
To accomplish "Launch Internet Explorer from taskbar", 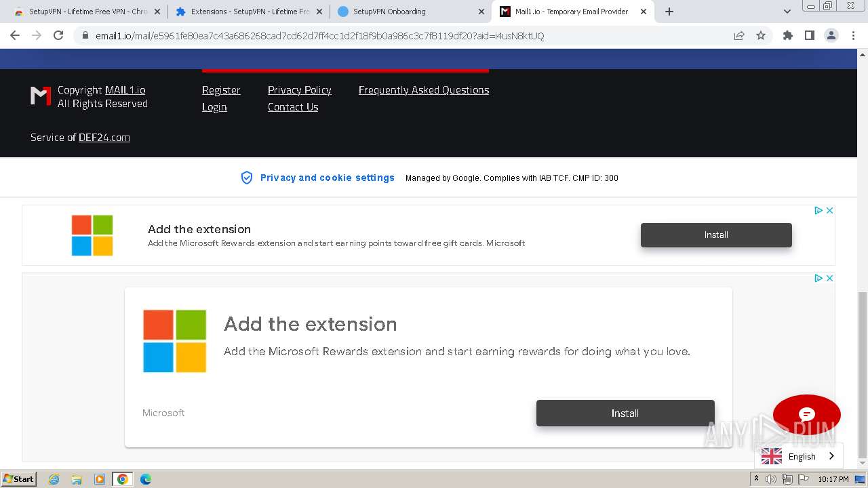I will click(54, 479).
